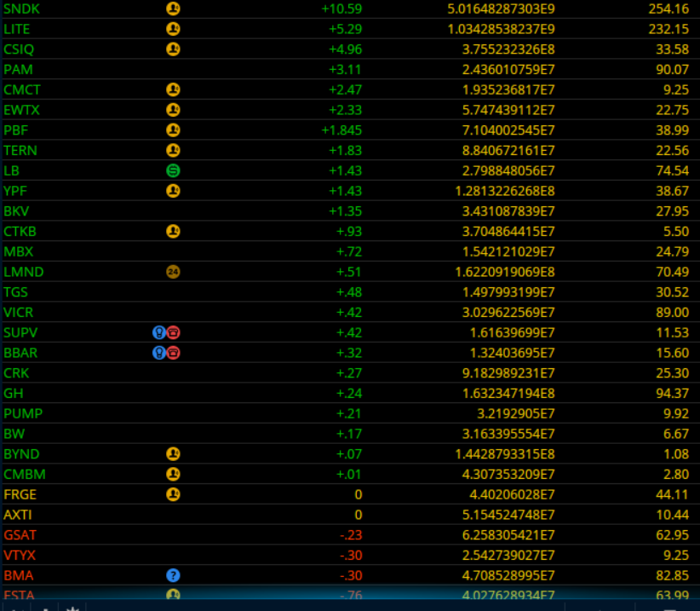Open the BYND row yellow icon

173,454
